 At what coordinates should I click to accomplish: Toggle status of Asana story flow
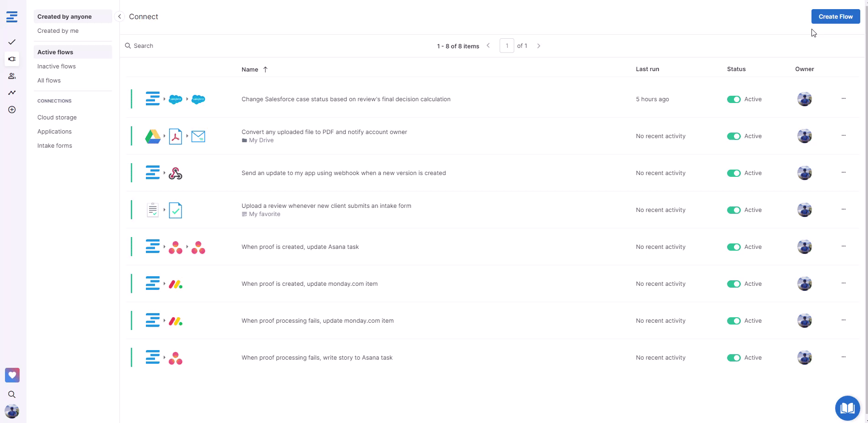pos(734,358)
